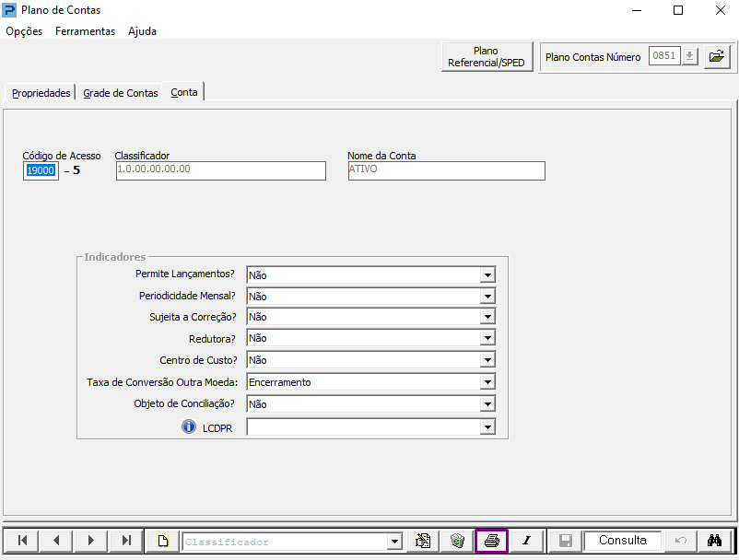Select the Conta tab
The image size is (739, 560).
click(183, 92)
